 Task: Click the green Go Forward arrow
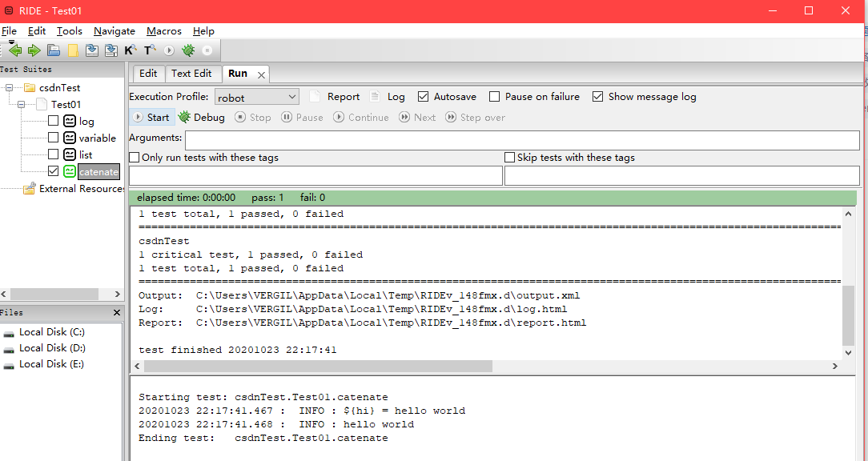click(x=34, y=51)
